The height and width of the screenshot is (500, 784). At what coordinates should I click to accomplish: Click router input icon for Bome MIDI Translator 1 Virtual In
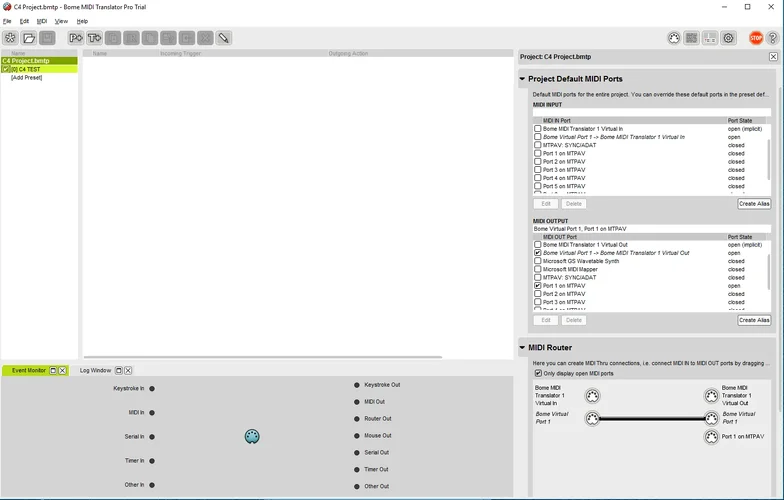[x=592, y=396]
